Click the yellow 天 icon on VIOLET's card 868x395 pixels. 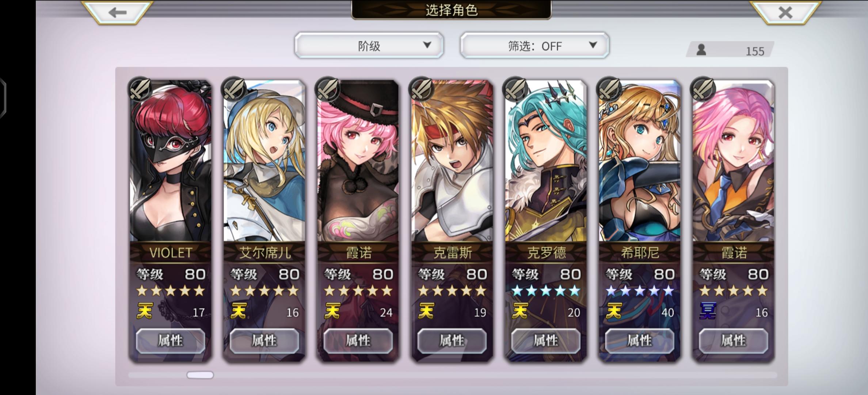[145, 311]
